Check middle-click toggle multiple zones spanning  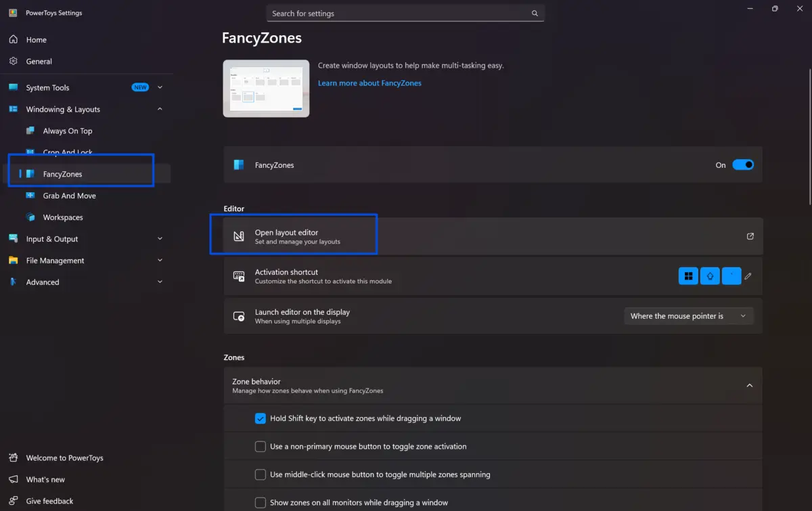pos(260,474)
